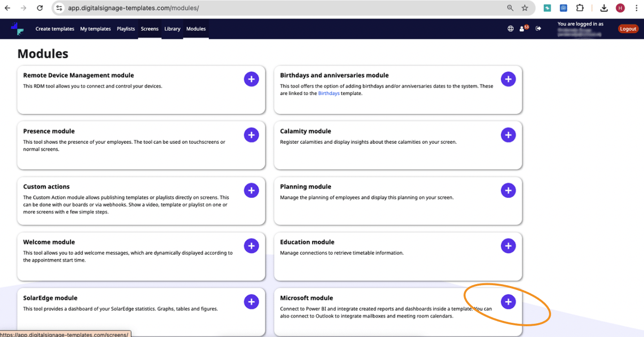Go to My templates
644x337 pixels.
(x=95, y=29)
